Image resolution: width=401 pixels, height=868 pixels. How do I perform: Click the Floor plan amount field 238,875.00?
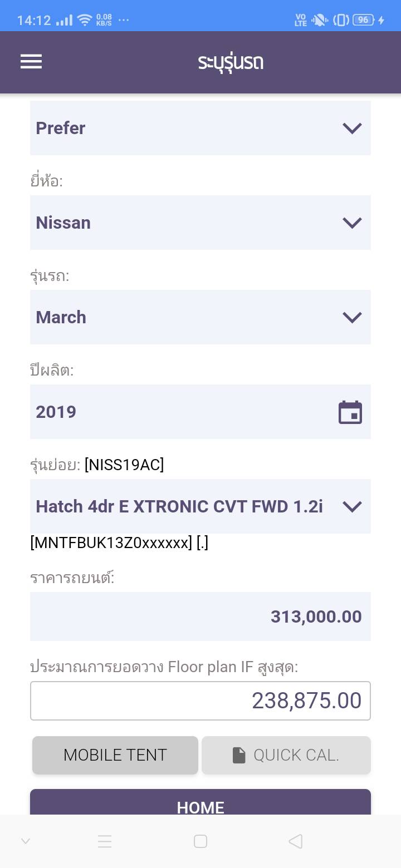click(x=200, y=701)
